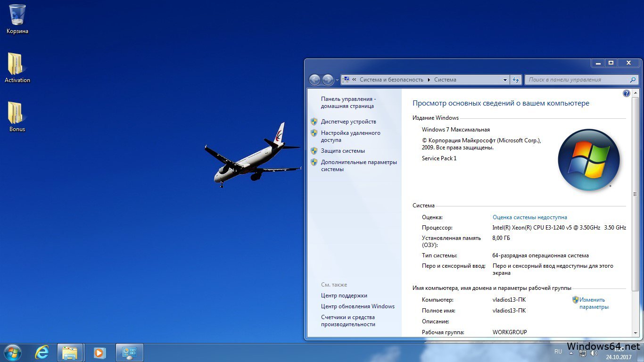
Task: Click the shield icon beside Изменить параметры
Action: [576, 300]
